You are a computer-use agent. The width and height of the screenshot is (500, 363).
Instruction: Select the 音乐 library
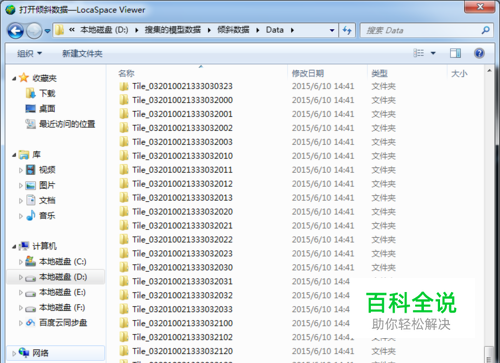click(x=47, y=216)
